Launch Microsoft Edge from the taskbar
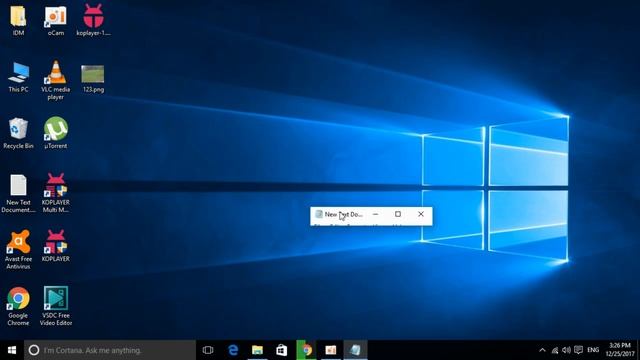Image resolution: width=640 pixels, height=360 pixels. pyautogui.click(x=233, y=350)
